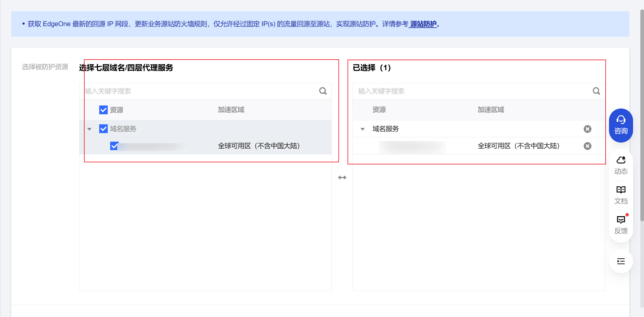Image resolution: width=644 pixels, height=317 pixels.
Task: Open the 反馈 feedback shortcut
Action: [621, 225]
